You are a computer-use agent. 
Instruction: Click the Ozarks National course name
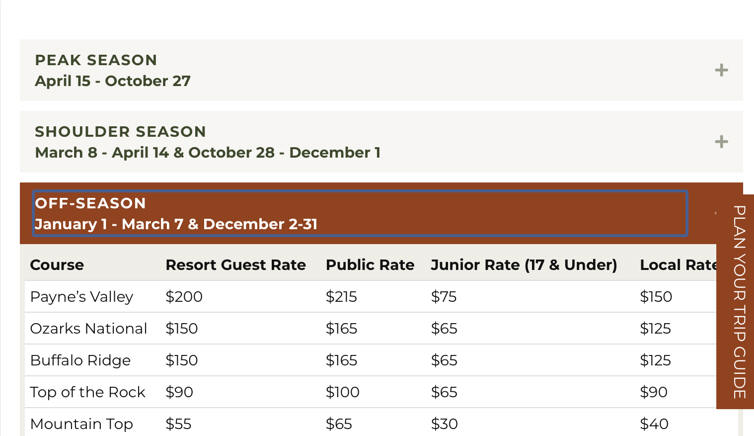pyautogui.click(x=88, y=329)
